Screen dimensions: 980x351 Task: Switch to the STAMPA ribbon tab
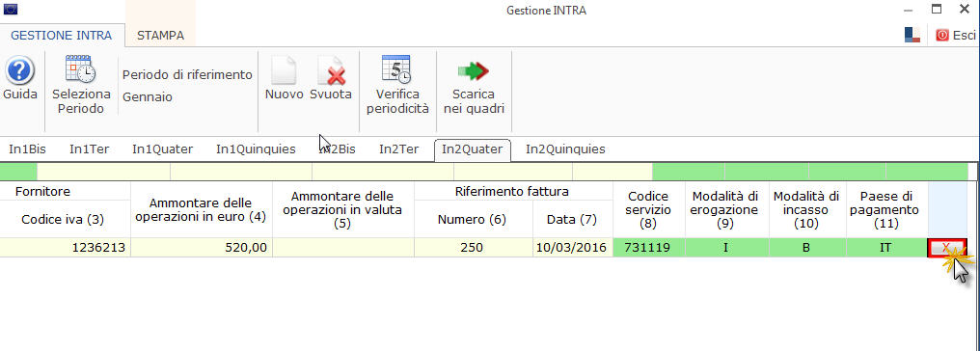point(161,36)
